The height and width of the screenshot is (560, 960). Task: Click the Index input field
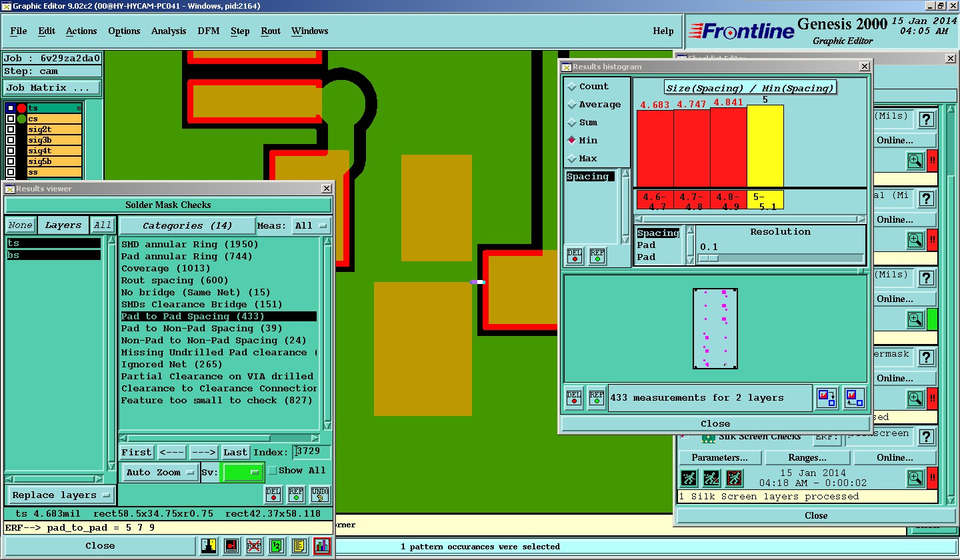[x=312, y=452]
